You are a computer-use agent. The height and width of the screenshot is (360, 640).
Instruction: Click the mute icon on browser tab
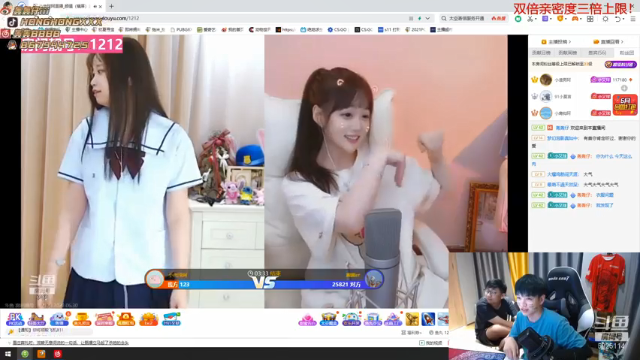click(95, 6)
